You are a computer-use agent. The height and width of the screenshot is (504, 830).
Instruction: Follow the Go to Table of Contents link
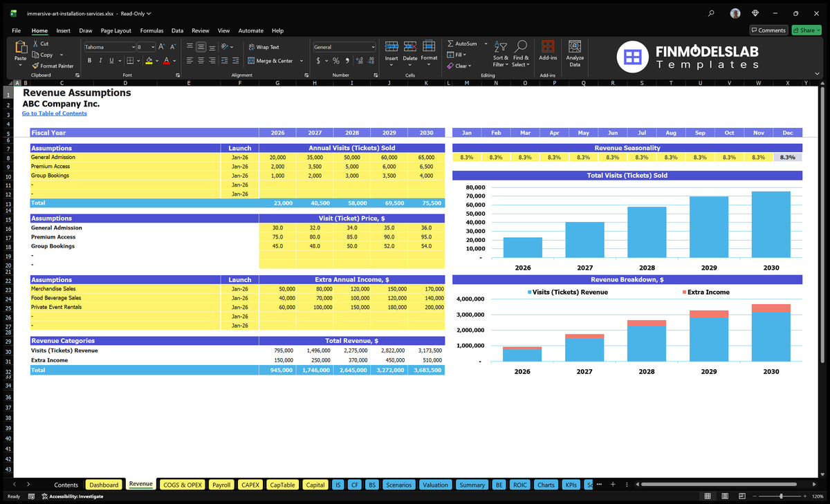[x=54, y=113]
